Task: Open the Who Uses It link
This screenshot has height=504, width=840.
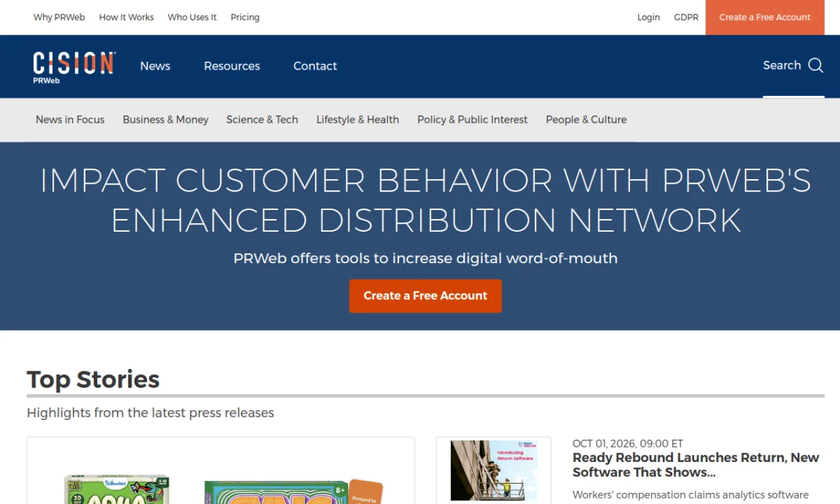Action: click(x=192, y=17)
